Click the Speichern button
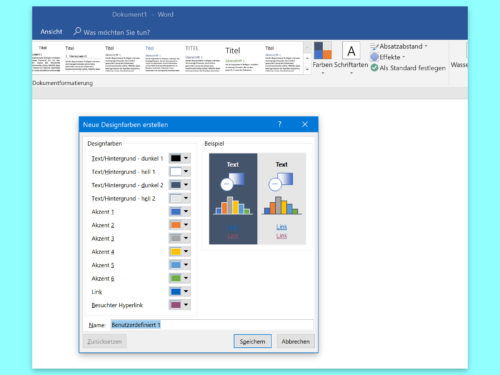Image resolution: width=500 pixels, height=375 pixels. tap(252, 341)
